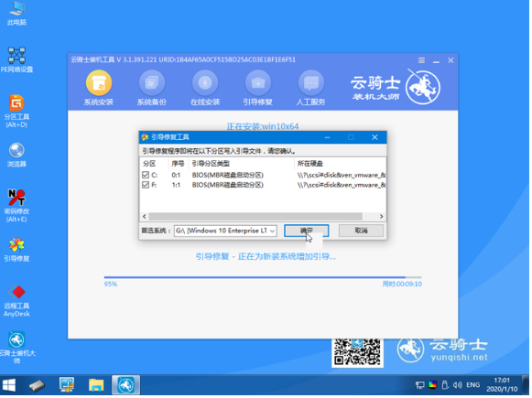This screenshot has width=532, height=398.
Task: Click the installation progress bar
Action: coord(263,277)
